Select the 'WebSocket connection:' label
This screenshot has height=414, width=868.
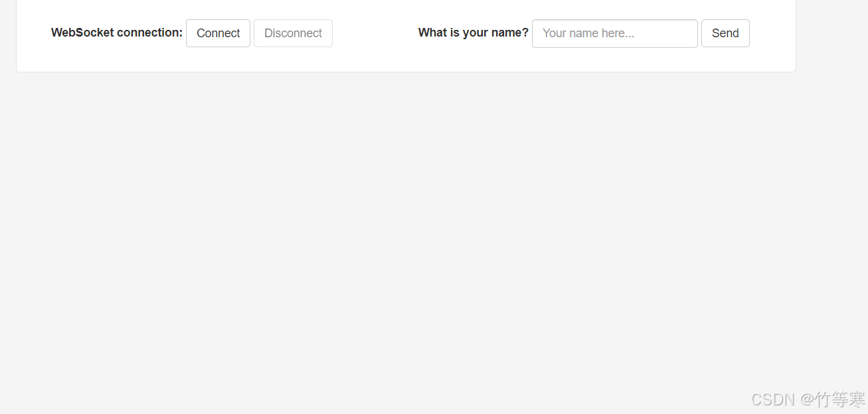coord(116,33)
